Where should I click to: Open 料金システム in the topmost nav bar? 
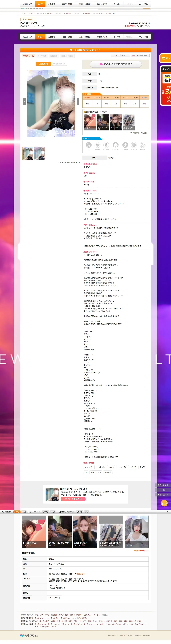point(102,4)
